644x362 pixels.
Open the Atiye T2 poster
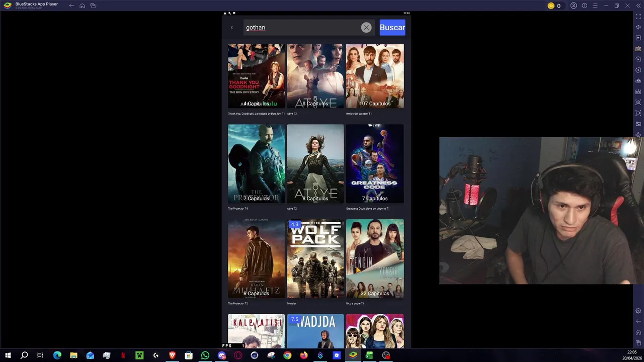coord(315,163)
